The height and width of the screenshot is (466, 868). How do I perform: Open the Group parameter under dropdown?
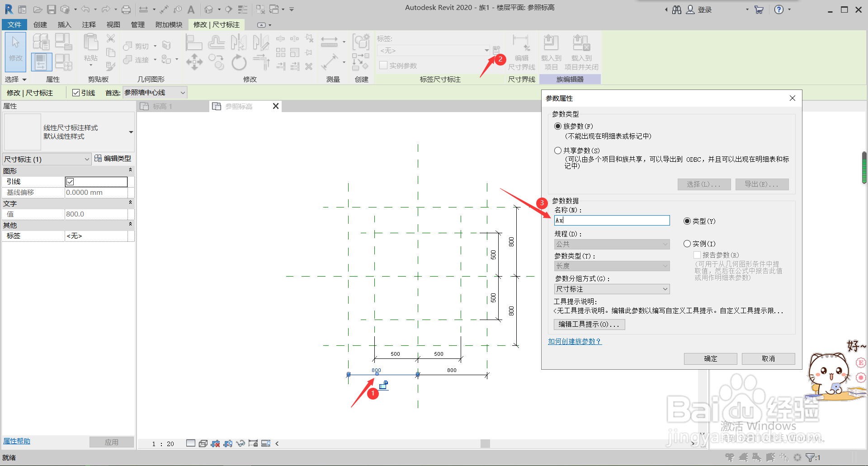612,289
